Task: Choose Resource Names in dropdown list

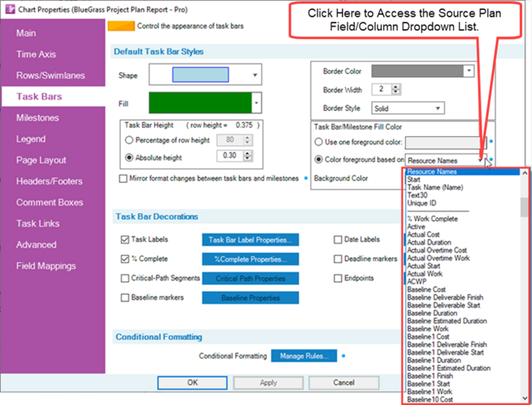Action: point(463,172)
